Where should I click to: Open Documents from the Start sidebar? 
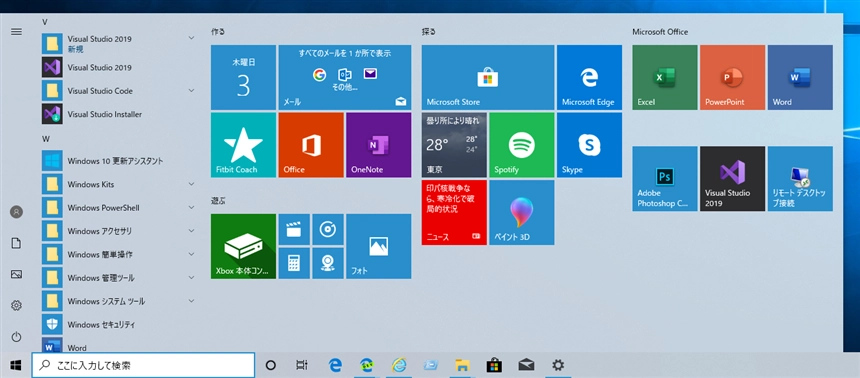pos(16,243)
